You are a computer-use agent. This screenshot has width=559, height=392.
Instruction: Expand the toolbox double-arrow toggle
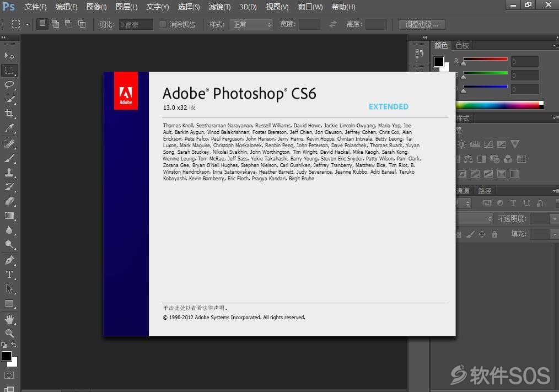[3, 37]
